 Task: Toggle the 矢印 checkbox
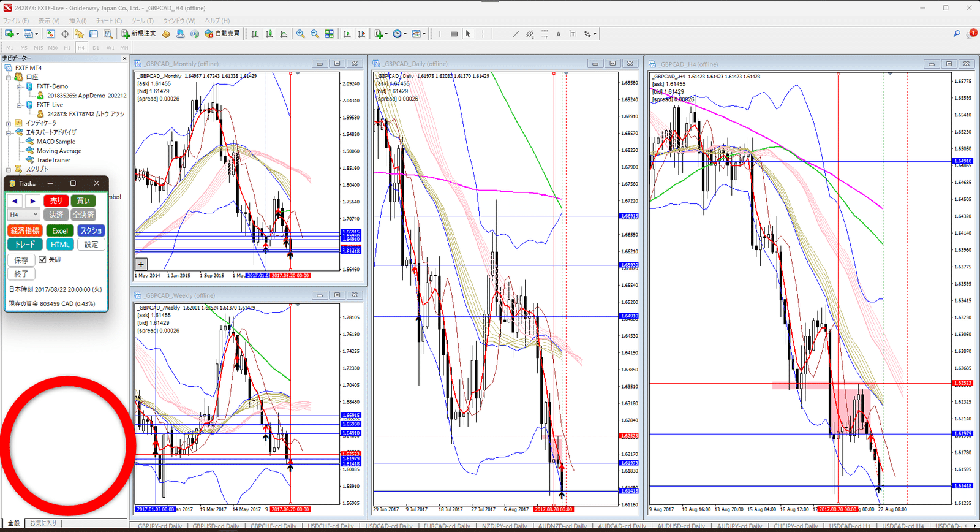[x=42, y=260]
